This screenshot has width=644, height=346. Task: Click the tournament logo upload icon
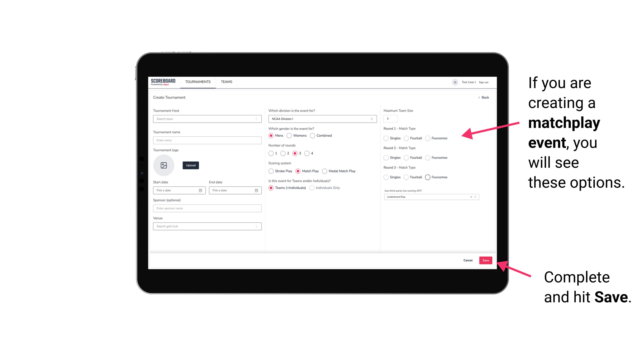pos(164,165)
